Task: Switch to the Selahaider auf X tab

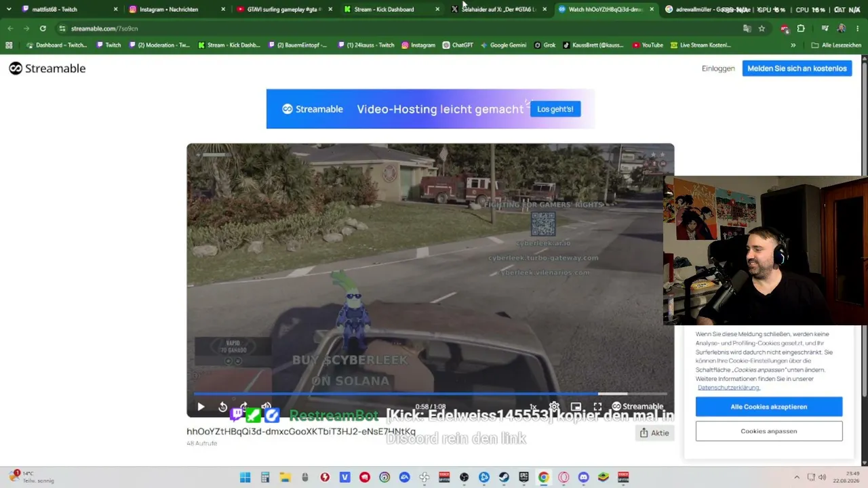Action: 500,9
